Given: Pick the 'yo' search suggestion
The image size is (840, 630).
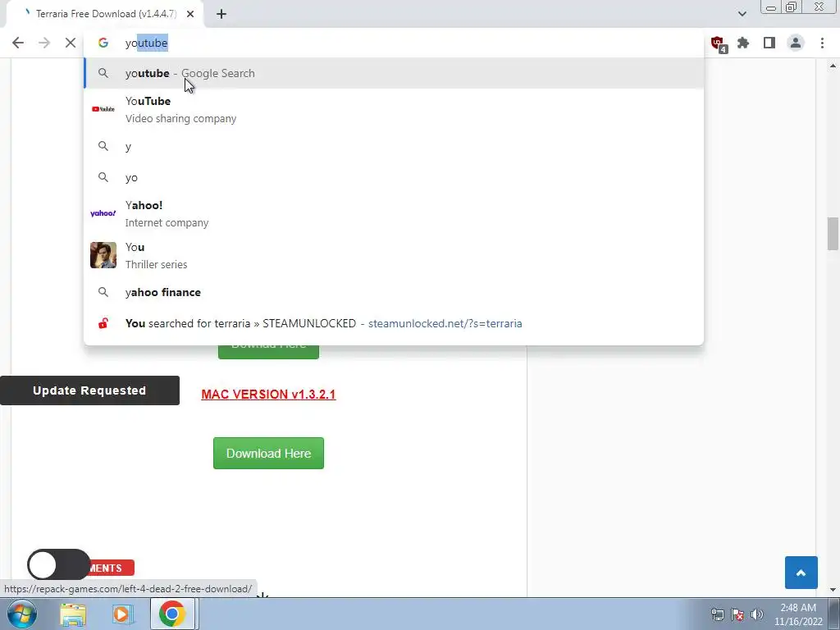Looking at the screenshot, I should (x=394, y=177).
